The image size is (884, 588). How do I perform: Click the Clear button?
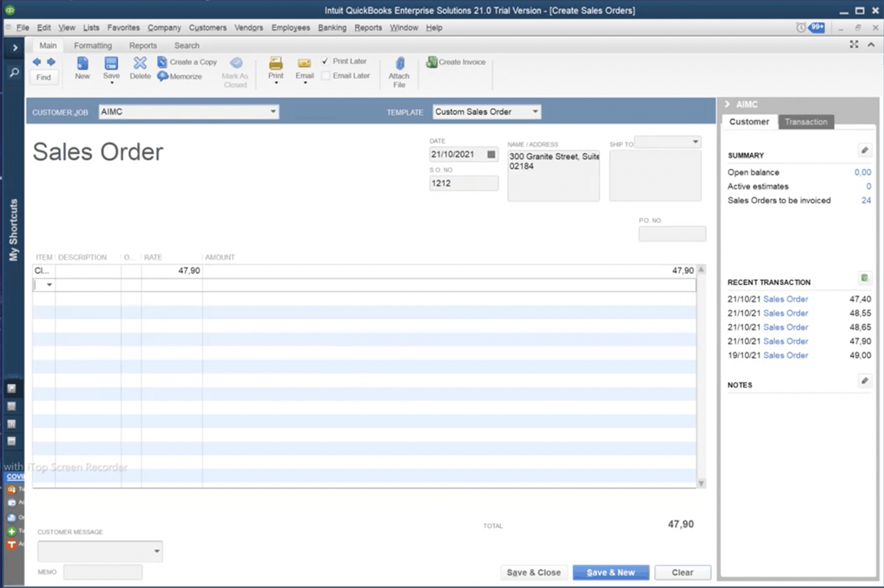683,573
